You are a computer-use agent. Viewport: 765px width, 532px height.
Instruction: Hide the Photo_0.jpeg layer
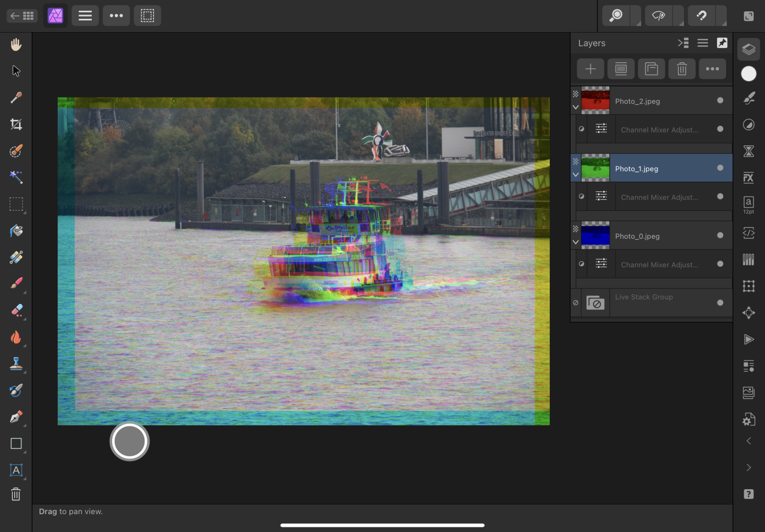pos(720,235)
